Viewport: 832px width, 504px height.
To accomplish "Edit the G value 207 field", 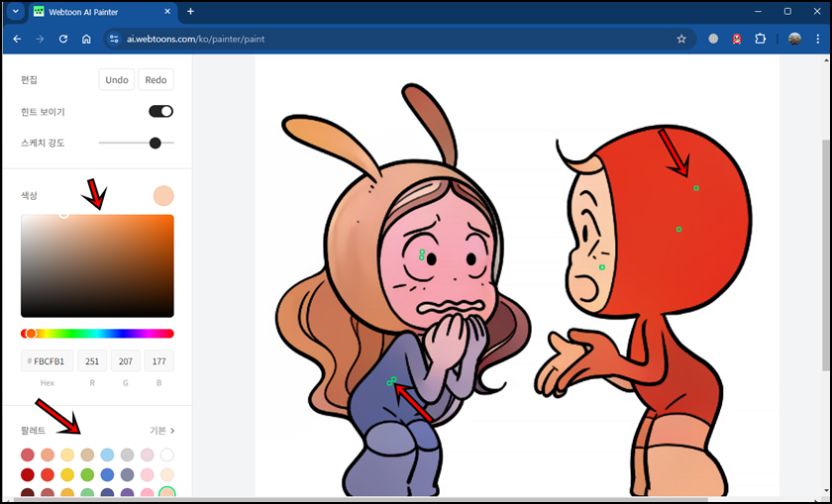I will (x=125, y=360).
